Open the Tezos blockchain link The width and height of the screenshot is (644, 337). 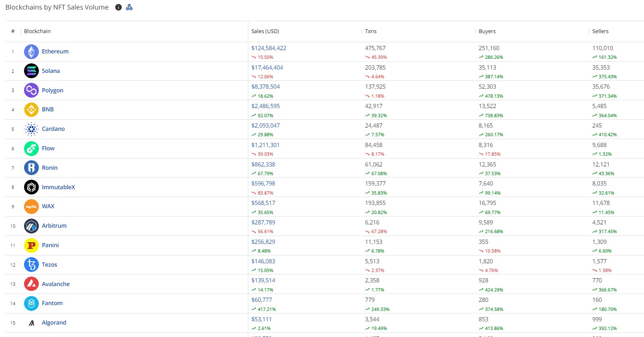click(x=49, y=265)
